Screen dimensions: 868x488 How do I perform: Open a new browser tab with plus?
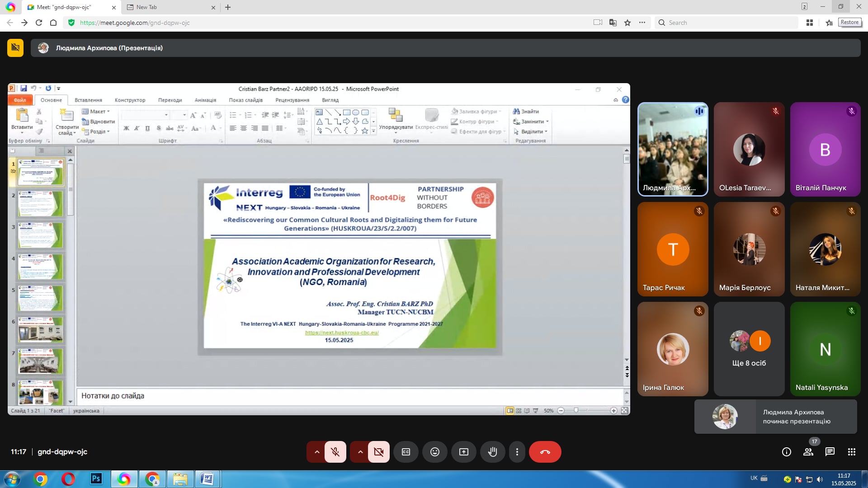(228, 7)
